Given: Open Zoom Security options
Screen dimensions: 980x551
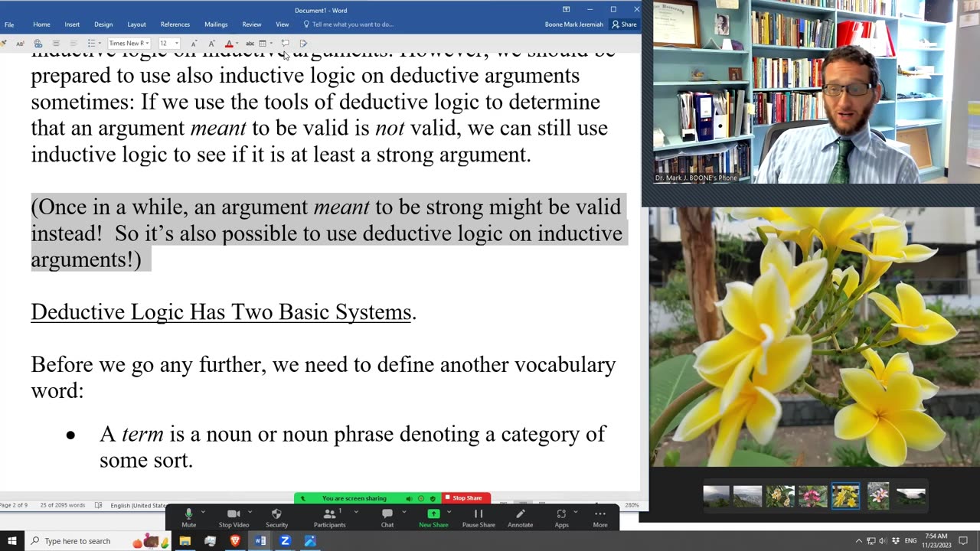Looking at the screenshot, I should [276, 518].
